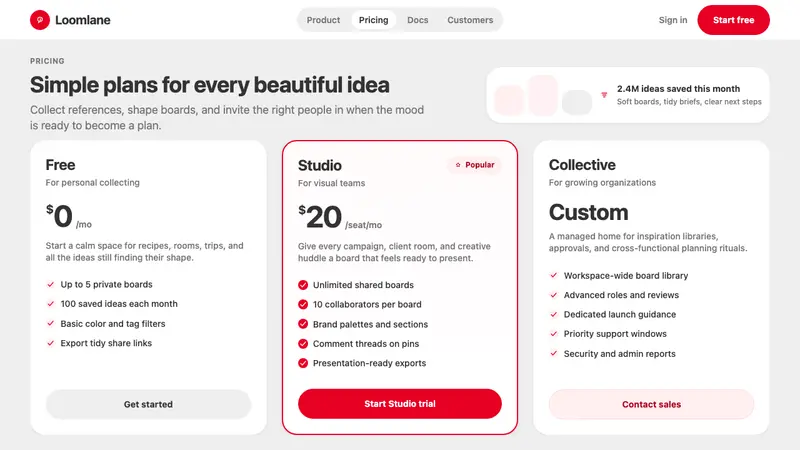
Task: Select the Pricing nav tab
Action: (x=373, y=20)
